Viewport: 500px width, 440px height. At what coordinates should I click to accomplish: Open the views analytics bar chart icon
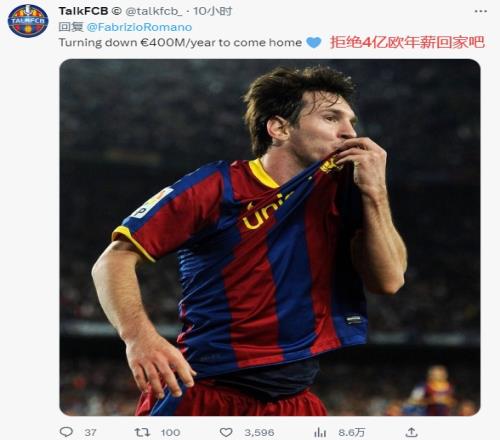(x=320, y=432)
